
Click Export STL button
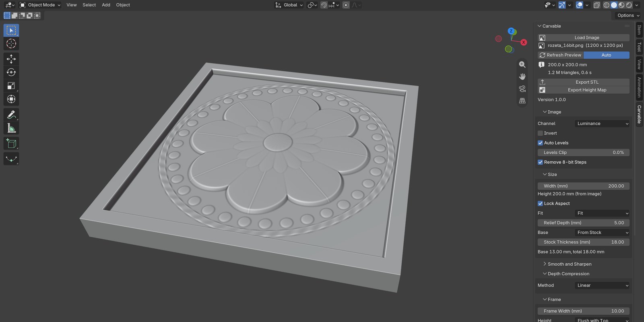click(584, 82)
